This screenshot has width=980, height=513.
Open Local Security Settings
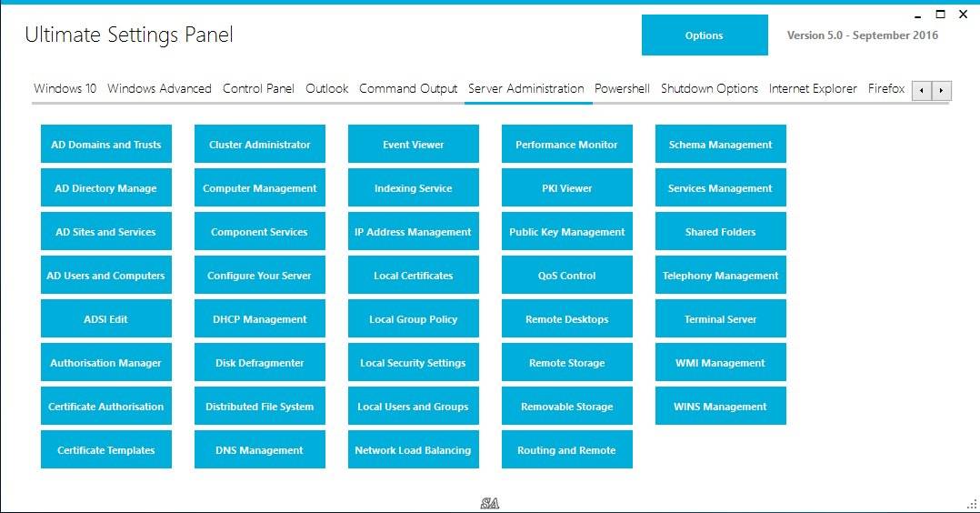pyautogui.click(x=414, y=362)
